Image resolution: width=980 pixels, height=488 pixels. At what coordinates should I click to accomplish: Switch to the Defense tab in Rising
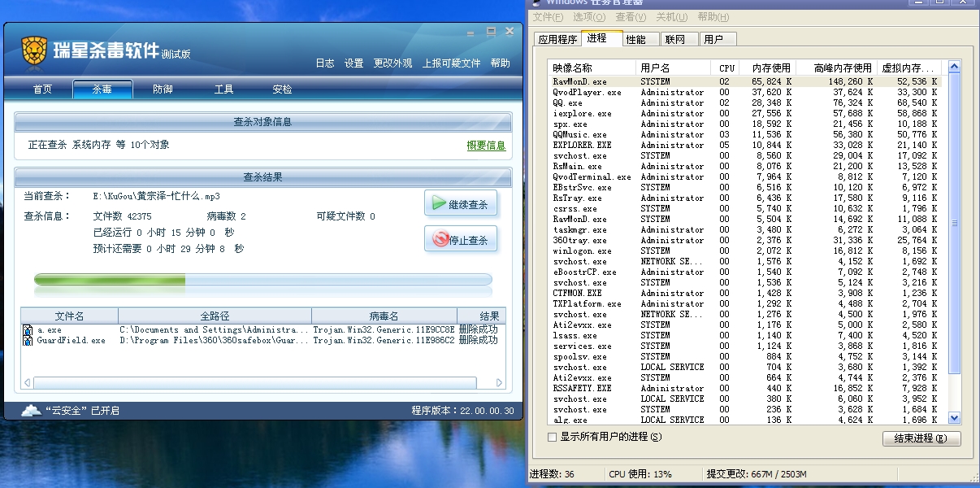tap(163, 89)
